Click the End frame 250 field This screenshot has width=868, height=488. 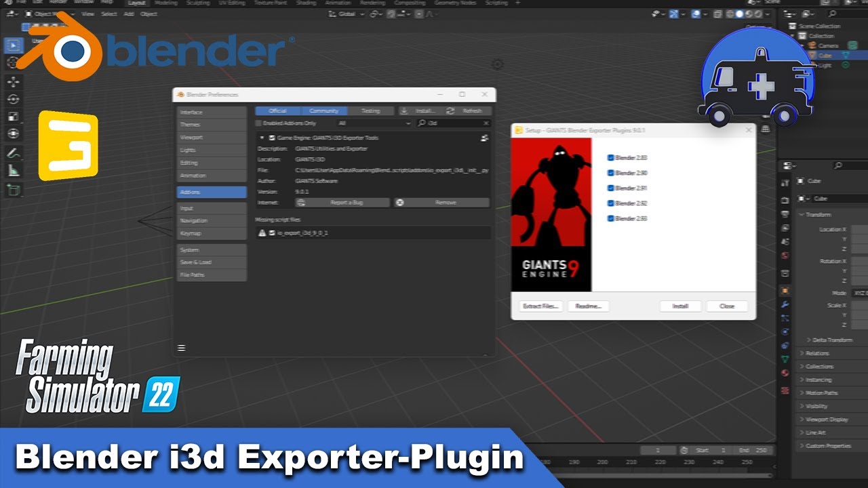tap(754, 450)
